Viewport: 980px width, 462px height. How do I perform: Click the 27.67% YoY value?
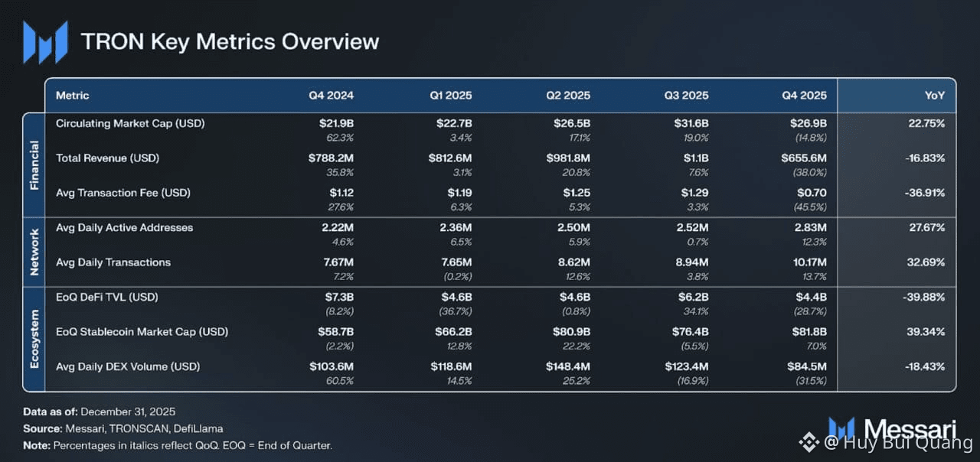coord(926,227)
